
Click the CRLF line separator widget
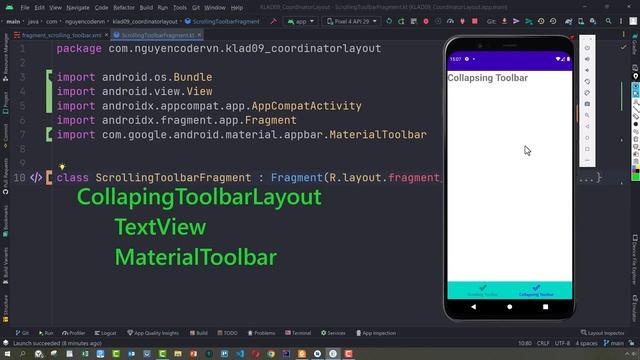pyautogui.click(x=543, y=343)
